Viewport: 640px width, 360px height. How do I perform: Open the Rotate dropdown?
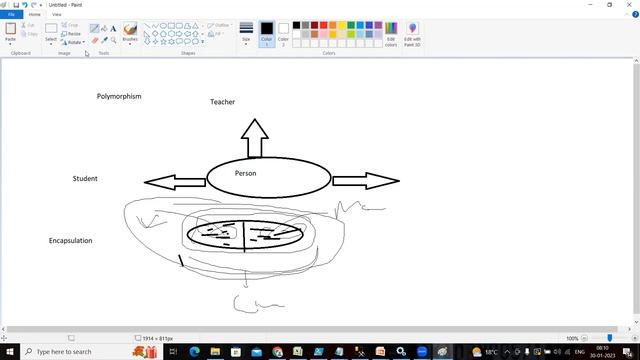(x=73, y=42)
